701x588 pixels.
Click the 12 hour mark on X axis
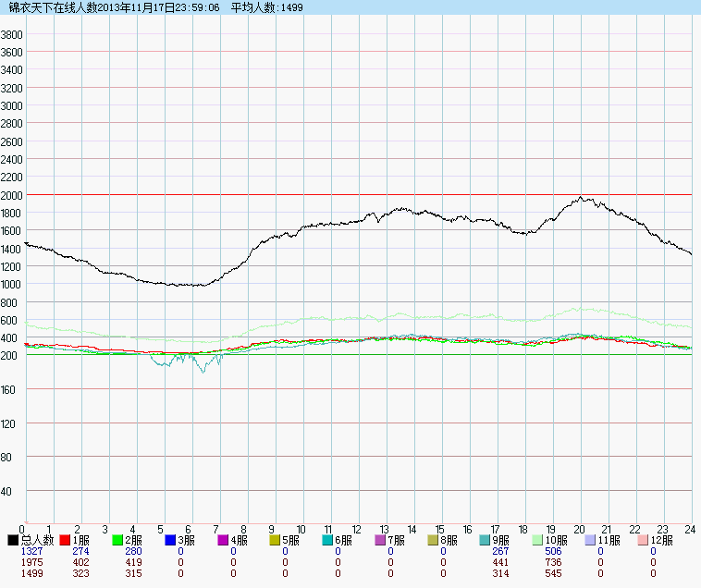tap(357, 529)
